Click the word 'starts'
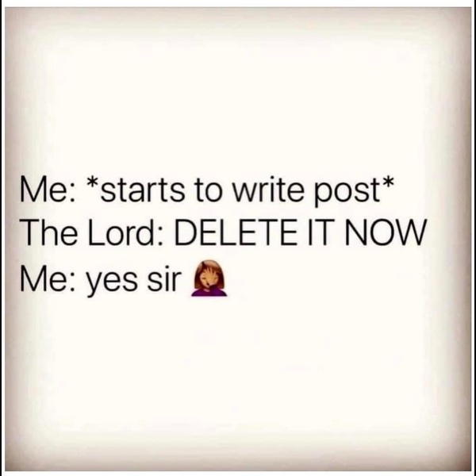The image size is (476, 476). [142, 190]
